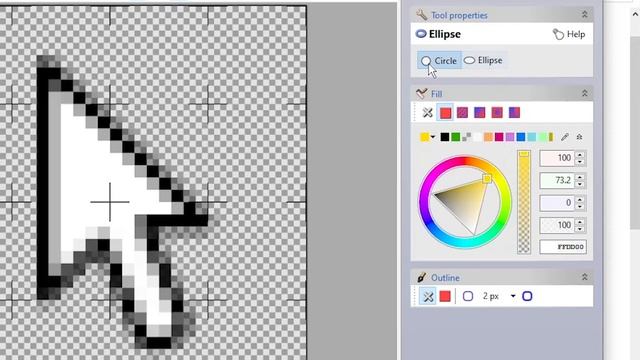Screen dimensions: 640x360
Task: Choose the solid red fill style
Action: click(x=445, y=113)
